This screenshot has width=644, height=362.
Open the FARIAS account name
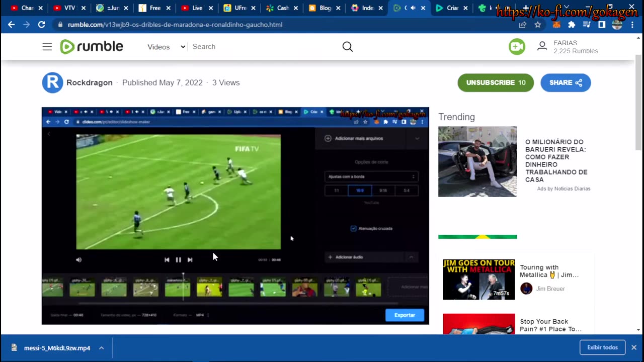coord(566,43)
